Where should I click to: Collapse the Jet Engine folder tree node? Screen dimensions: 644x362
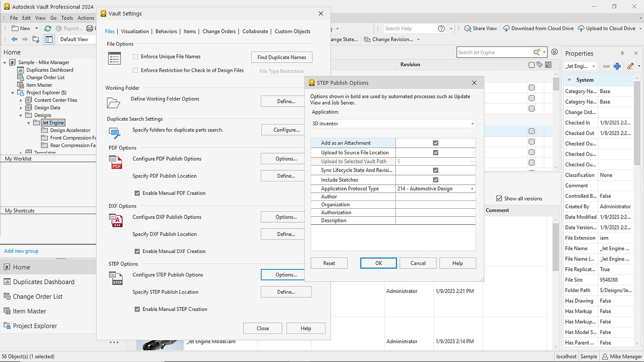[x=29, y=123]
